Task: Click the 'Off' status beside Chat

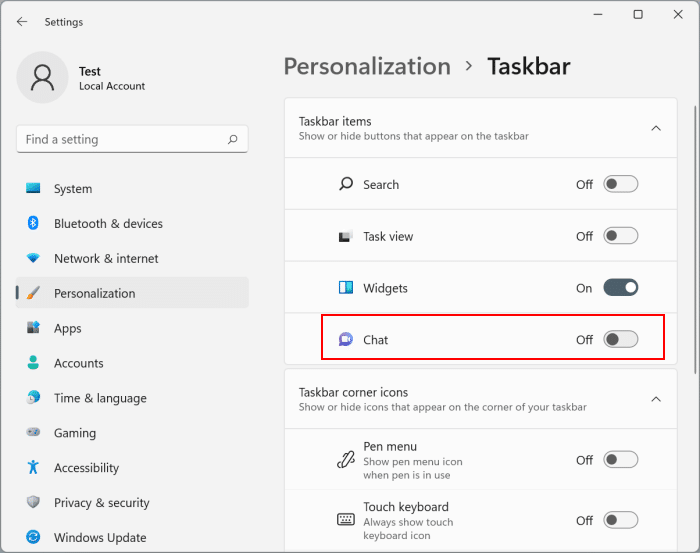Action: pos(584,340)
